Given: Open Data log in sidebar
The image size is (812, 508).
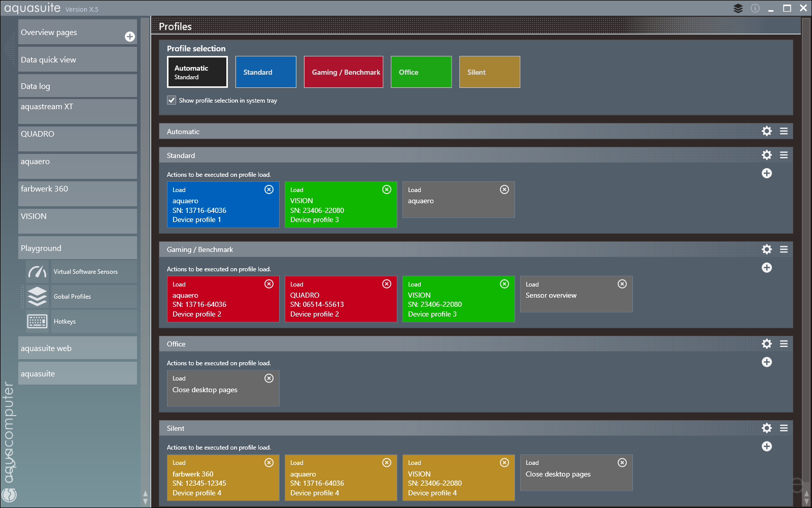Looking at the screenshot, I should point(78,86).
